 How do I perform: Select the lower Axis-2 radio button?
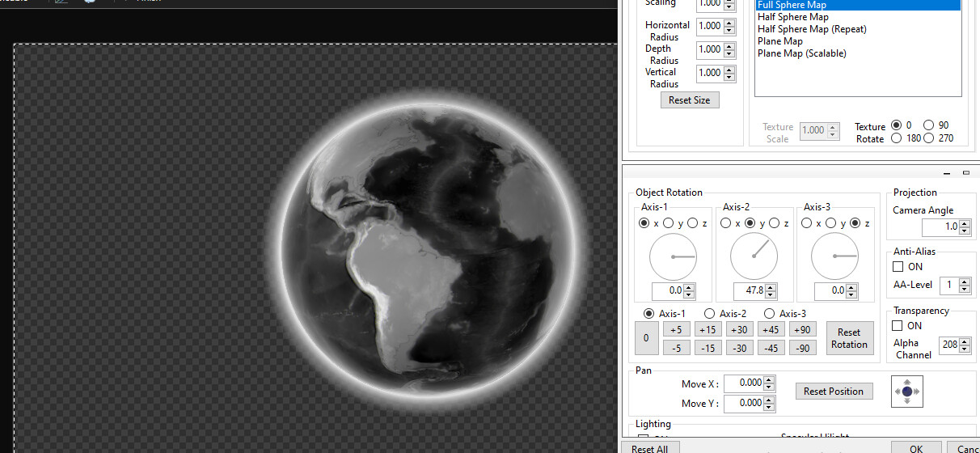[x=710, y=314]
